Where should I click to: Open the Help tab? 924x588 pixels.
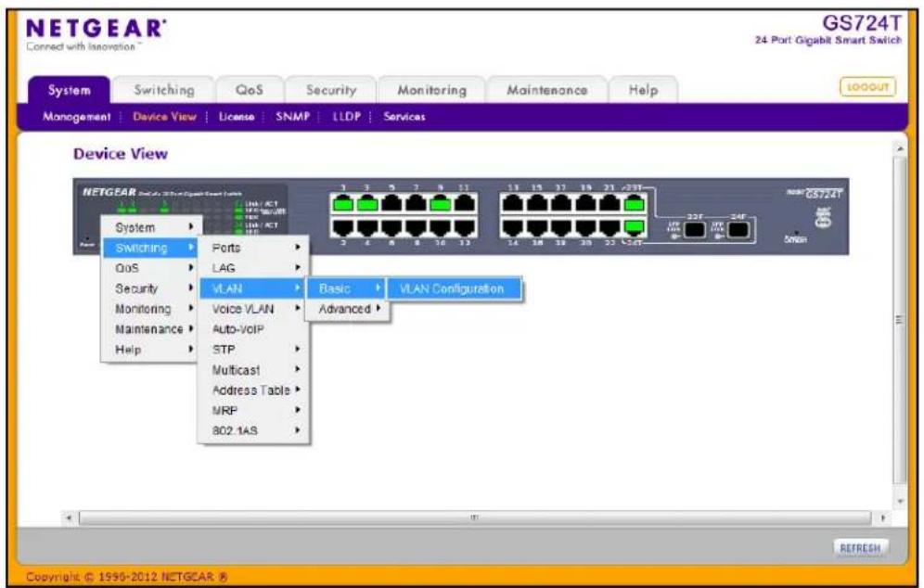coord(643,90)
